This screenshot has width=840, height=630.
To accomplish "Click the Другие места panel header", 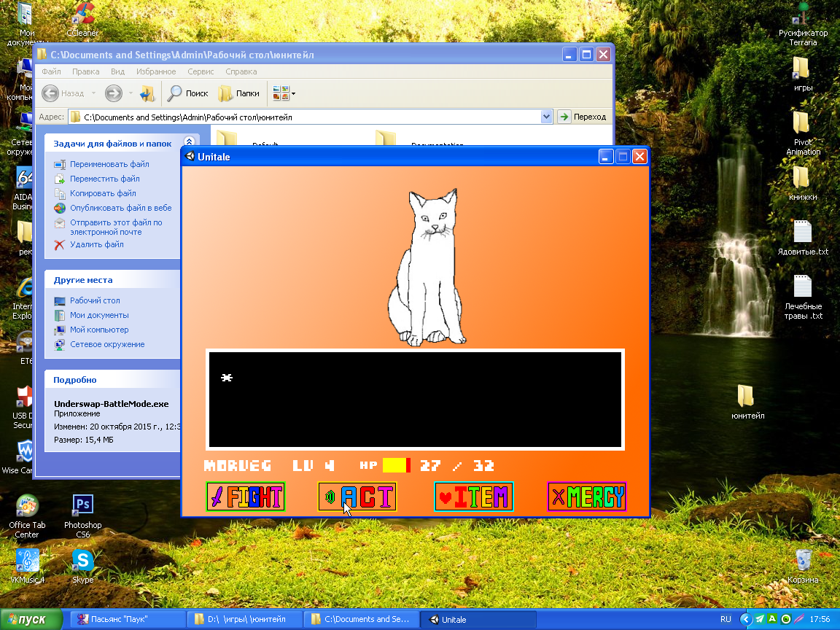I will (112, 280).
